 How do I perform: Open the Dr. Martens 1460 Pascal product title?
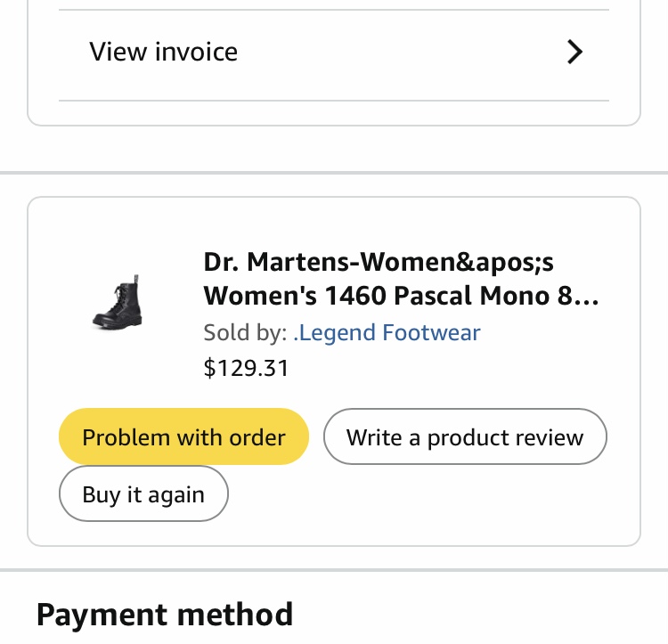click(401, 278)
